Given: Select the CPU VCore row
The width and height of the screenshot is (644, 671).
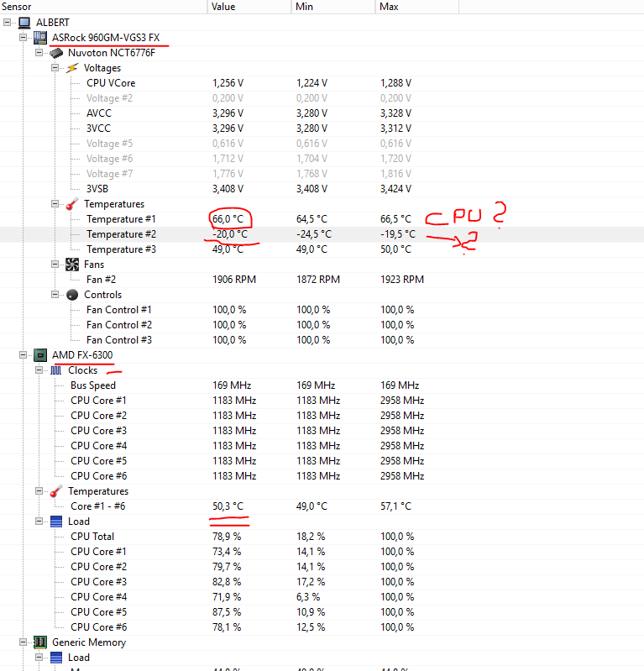Looking at the screenshot, I should tap(322, 83).
